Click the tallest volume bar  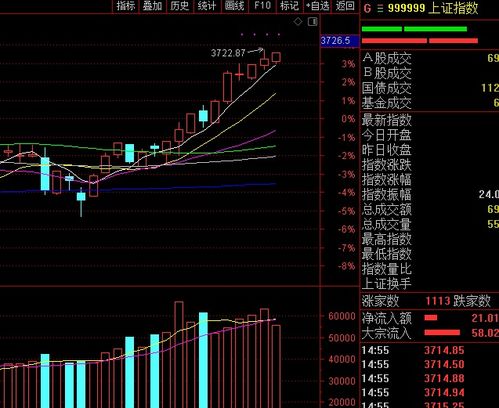[x=179, y=355]
